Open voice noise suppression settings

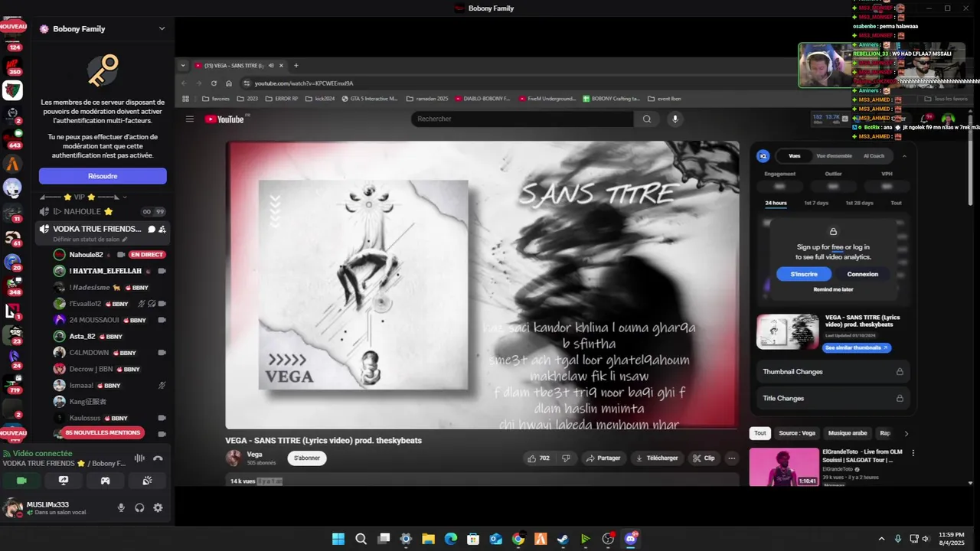click(139, 458)
